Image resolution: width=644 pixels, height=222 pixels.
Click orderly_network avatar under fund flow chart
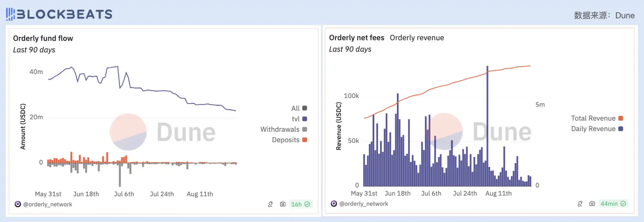click(18, 204)
